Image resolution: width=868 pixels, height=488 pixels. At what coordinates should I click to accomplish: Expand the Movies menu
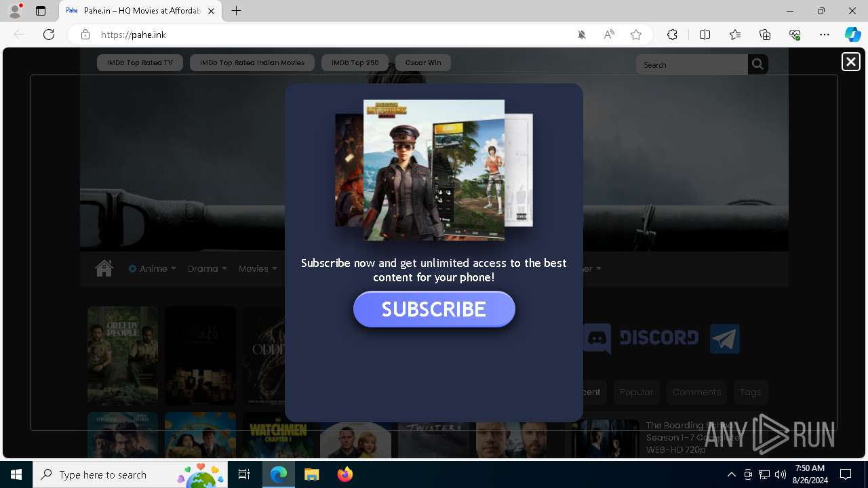pyautogui.click(x=258, y=268)
